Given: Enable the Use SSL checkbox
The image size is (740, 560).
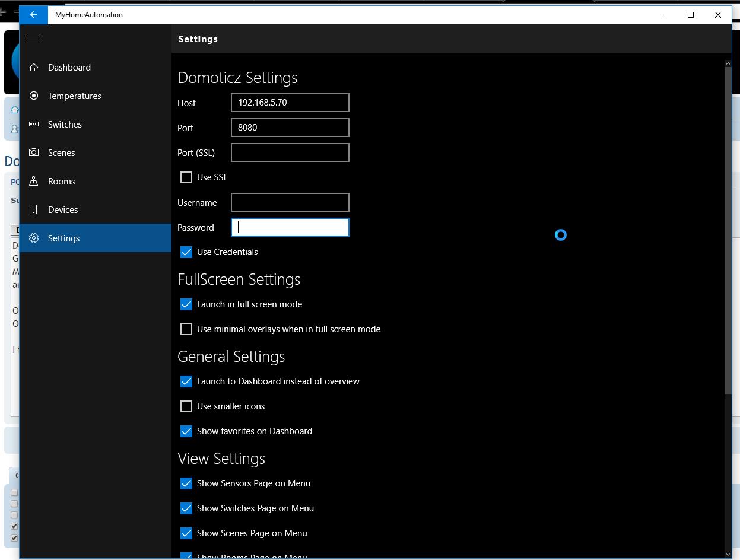Looking at the screenshot, I should click(x=186, y=177).
